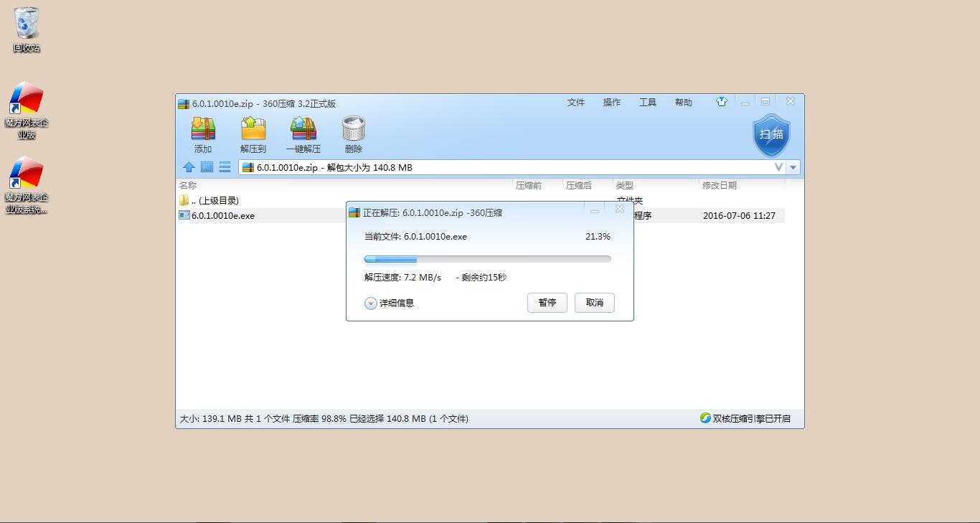Image resolution: width=980 pixels, height=523 pixels.
Task: Select the 6.0.1.0010e.exe file name
Action: tap(223, 216)
